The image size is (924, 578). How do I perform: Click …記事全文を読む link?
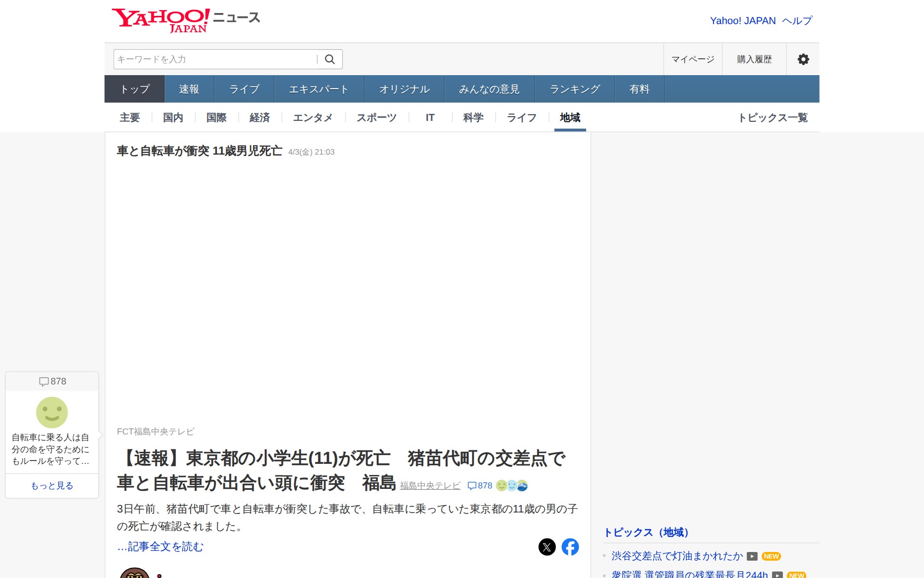pos(160,547)
